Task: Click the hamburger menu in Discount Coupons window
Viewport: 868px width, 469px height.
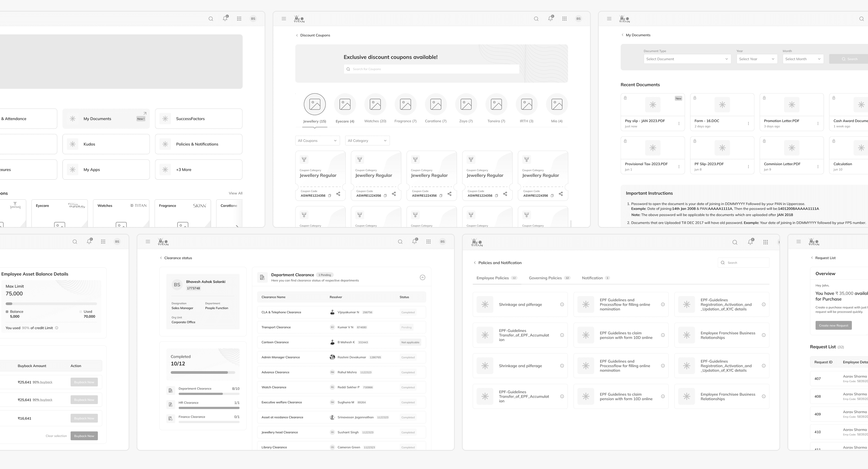Action: pos(284,19)
